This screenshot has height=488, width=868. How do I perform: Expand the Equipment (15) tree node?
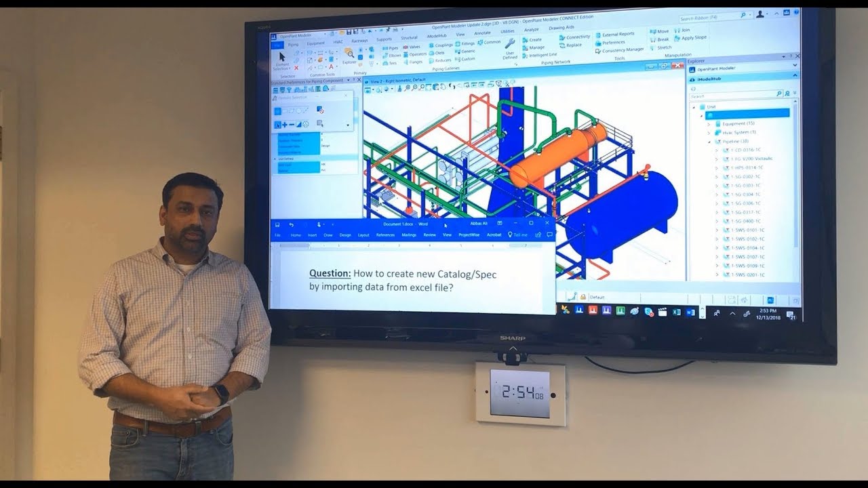[709, 124]
